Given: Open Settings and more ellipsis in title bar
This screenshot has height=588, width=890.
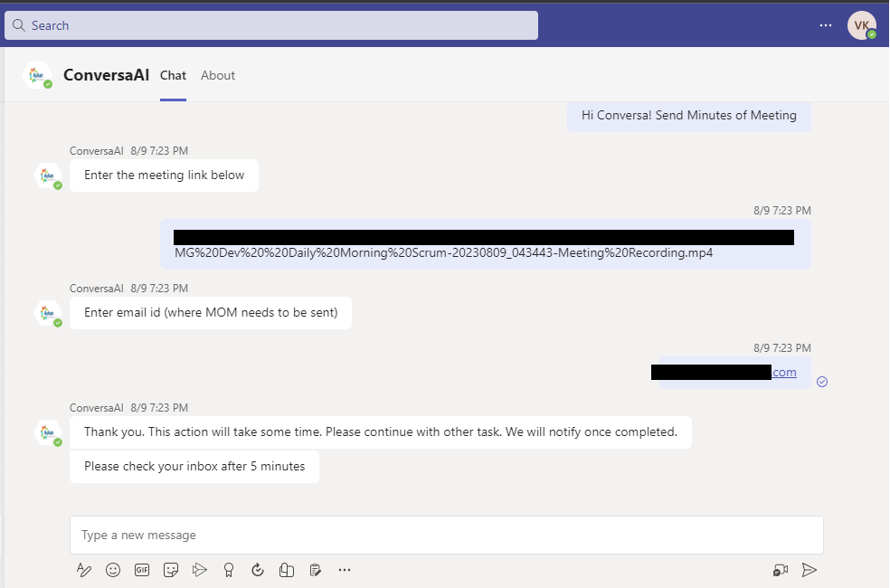Looking at the screenshot, I should (826, 25).
